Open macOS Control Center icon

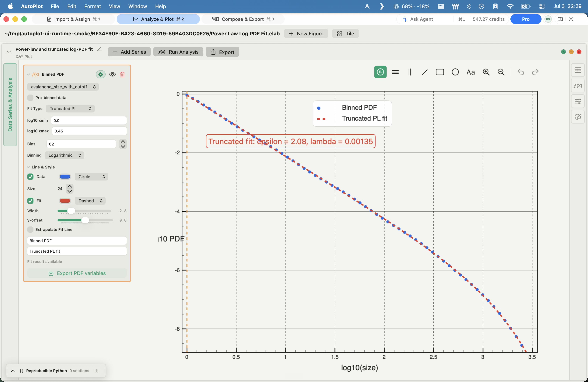pos(542,6)
